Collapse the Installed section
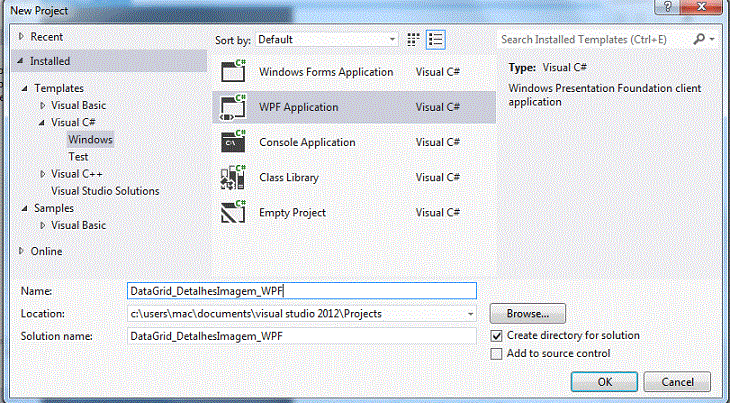Viewport: 730px width, 403px height. 21,61
